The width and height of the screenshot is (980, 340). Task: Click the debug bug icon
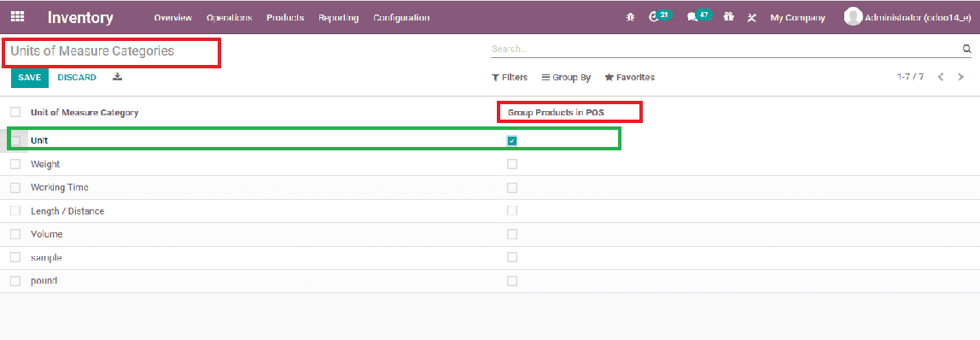click(631, 17)
